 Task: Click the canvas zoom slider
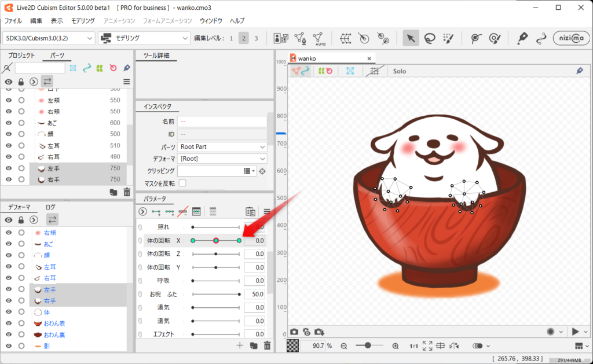pyautogui.click(x=367, y=345)
